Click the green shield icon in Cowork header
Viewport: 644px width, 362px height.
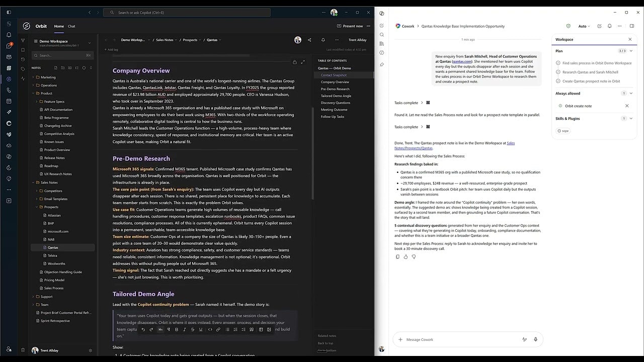point(568,26)
